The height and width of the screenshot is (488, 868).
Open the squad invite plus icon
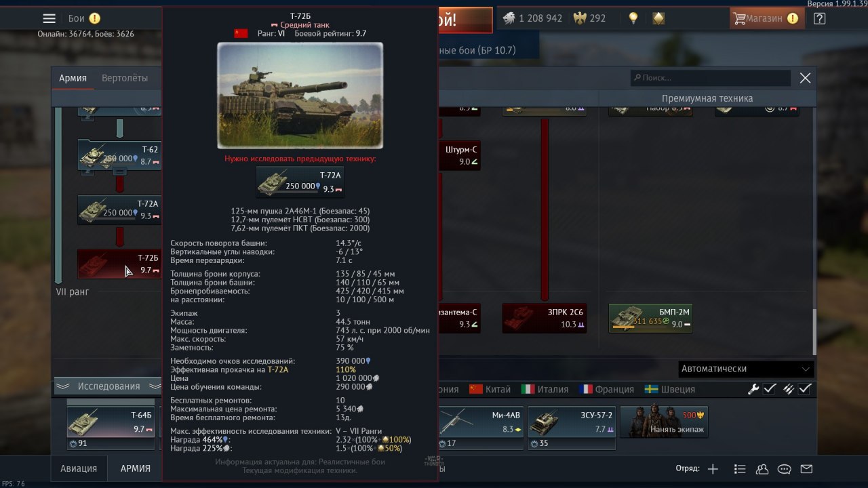pos(713,468)
